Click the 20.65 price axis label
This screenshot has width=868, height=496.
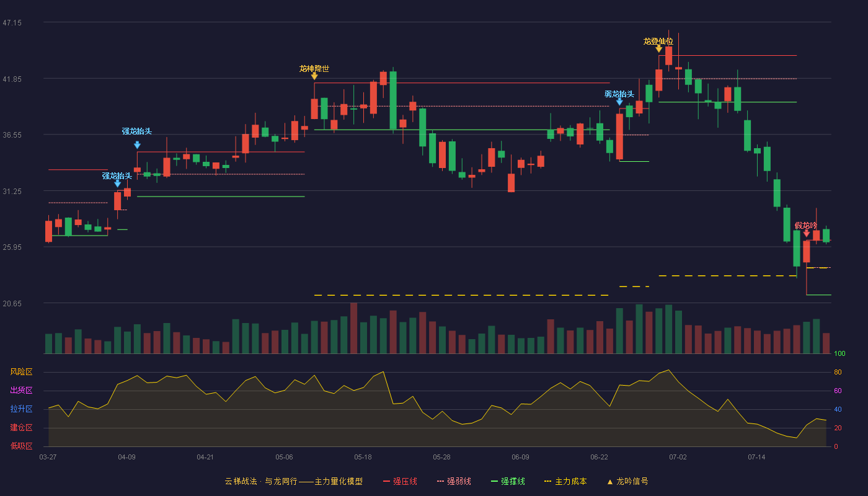[12, 303]
